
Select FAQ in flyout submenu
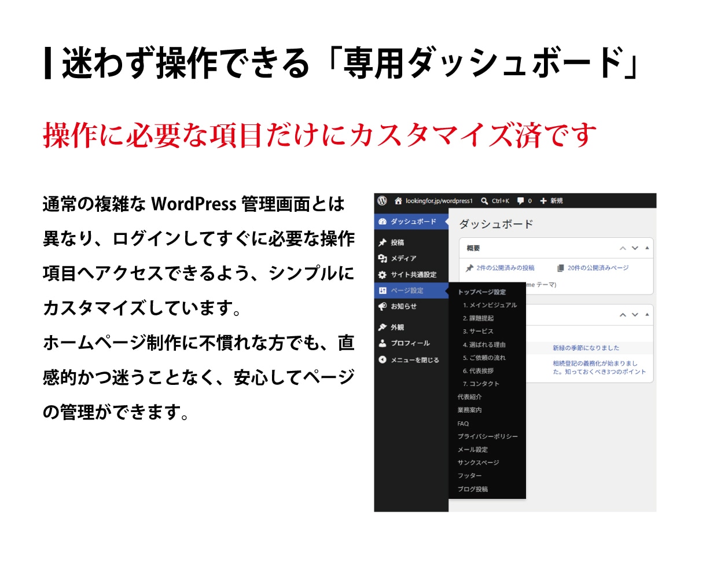coord(463,424)
